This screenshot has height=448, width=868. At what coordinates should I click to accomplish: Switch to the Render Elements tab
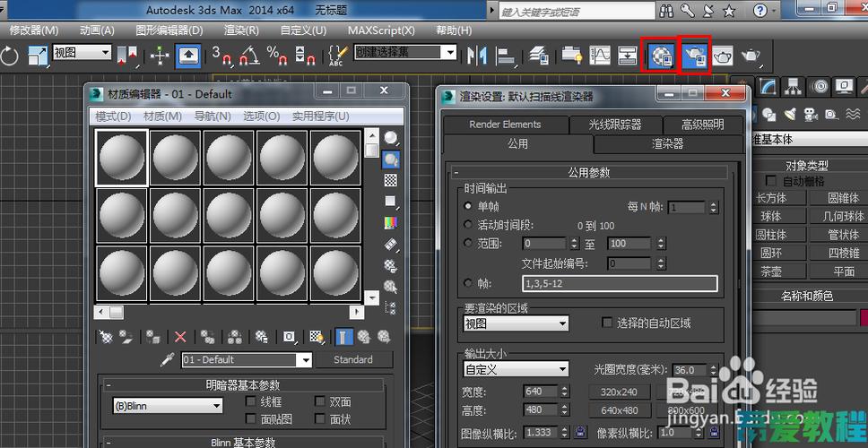click(505, 124)
